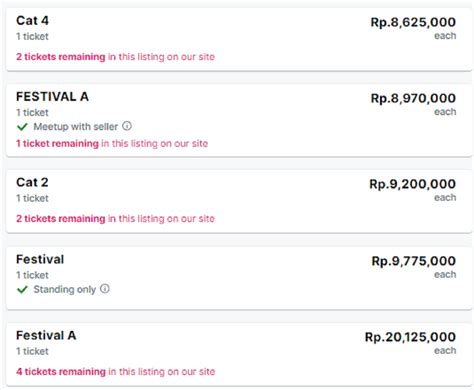Screen dimensions: 474x390
Task: Click '4 tickets remaining' notice
Action: (x=61, y=371)
